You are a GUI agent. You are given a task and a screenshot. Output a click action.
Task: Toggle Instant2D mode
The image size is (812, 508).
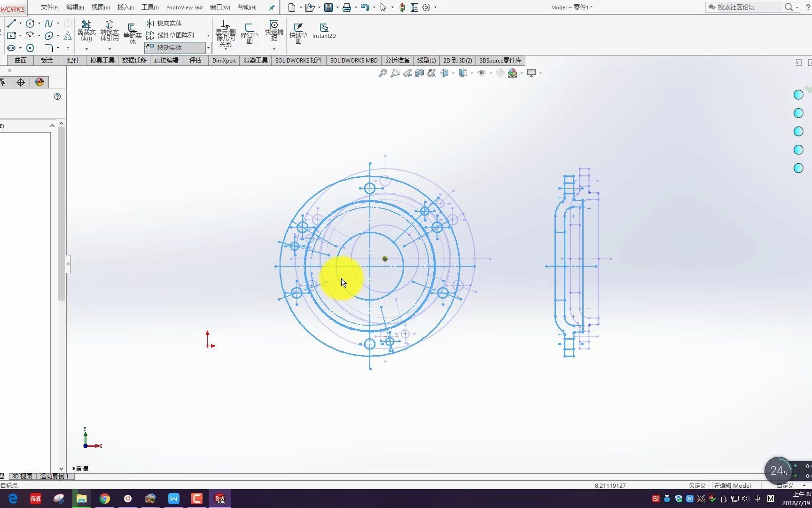tap(324, 31)
